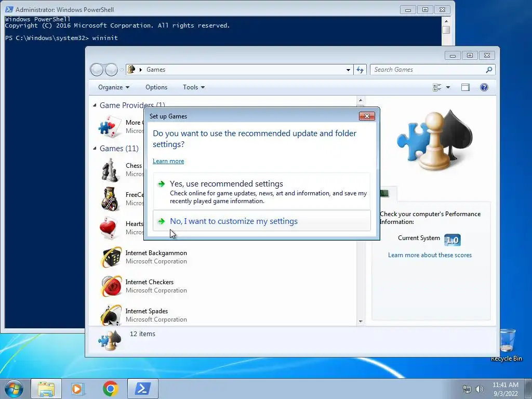The image size is (532, 399).
Task: Launch Google Chrome from the taskbar
Action: [110, 389]
